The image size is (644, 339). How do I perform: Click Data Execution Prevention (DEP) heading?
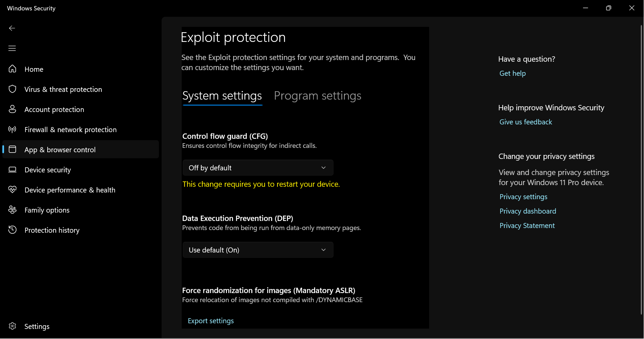point(238,218)
